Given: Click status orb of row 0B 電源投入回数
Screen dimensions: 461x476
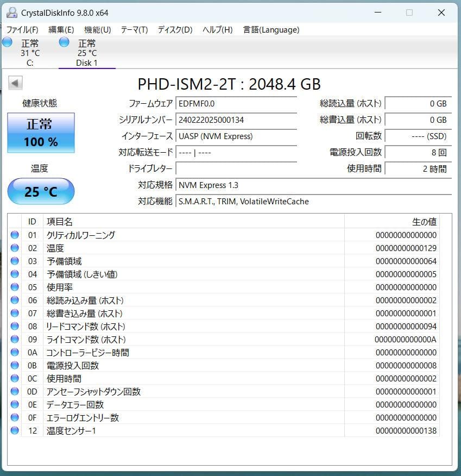Looking at the screenshot, I should click(15, 365).
